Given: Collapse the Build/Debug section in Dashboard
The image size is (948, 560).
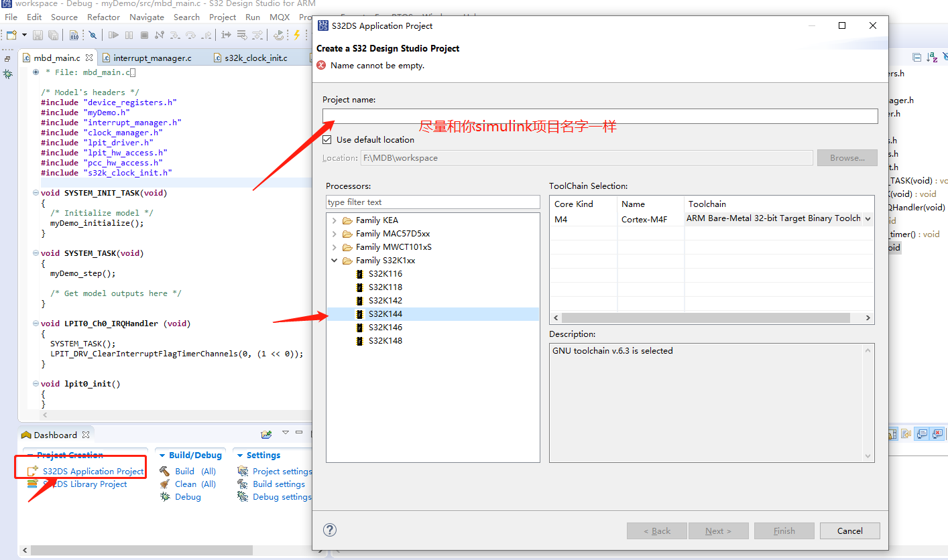Looking at the screenshot, I should [163, 456].
